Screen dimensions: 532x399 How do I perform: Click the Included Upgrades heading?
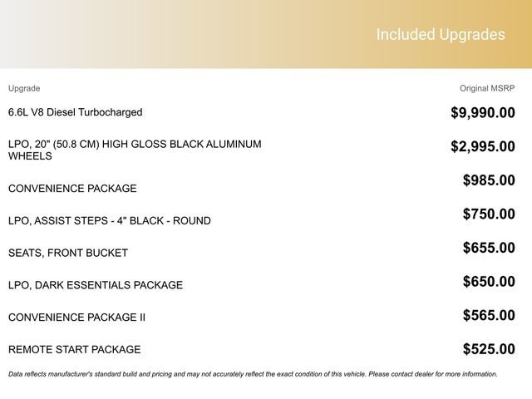pyautogui.click(x=440, y=35)
